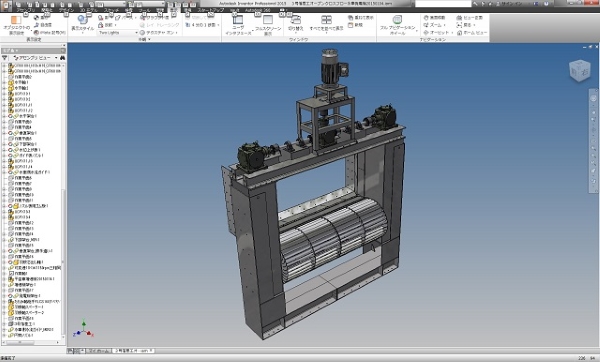Click the search input field in title bar
The height and width of the screenshot is (362, 600).
coord(443,4)
